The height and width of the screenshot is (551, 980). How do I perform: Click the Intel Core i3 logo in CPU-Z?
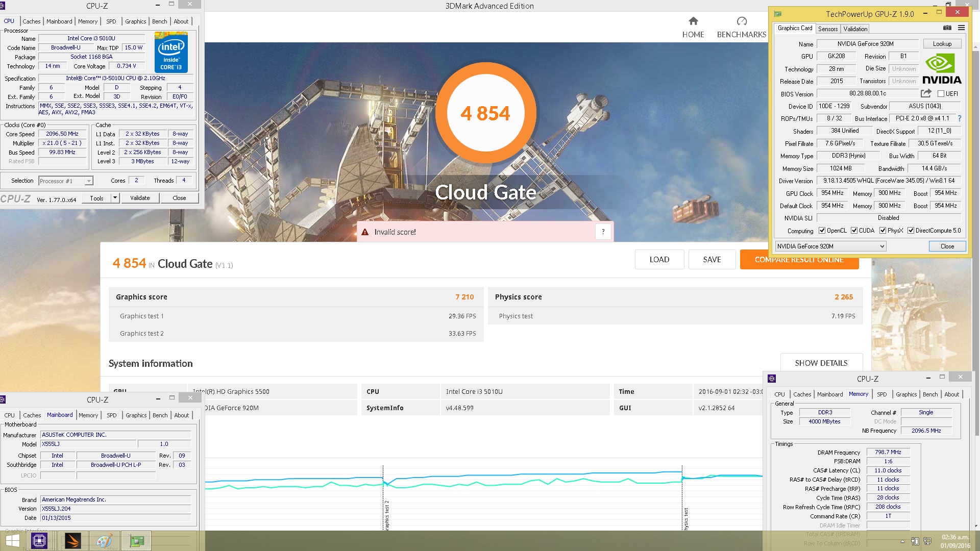(171, 53)
